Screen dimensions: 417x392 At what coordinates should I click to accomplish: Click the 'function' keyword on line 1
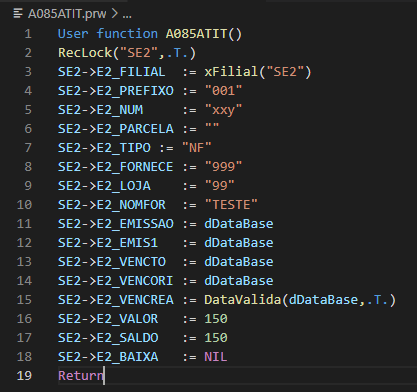pos(127,34)
